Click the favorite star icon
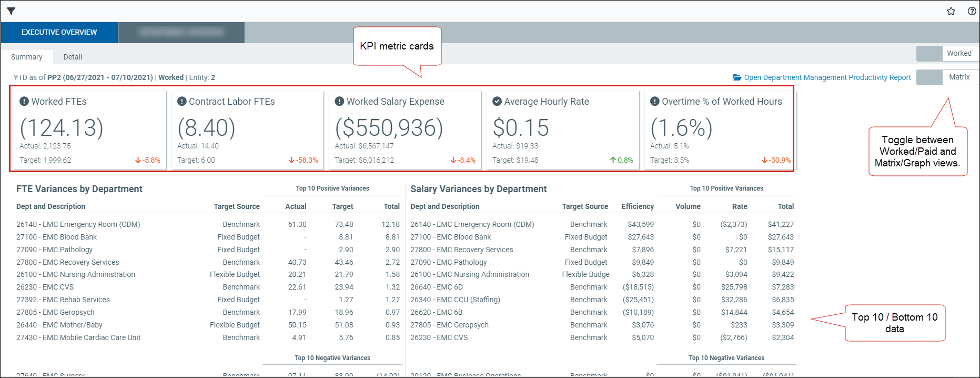 pos(951,11)
